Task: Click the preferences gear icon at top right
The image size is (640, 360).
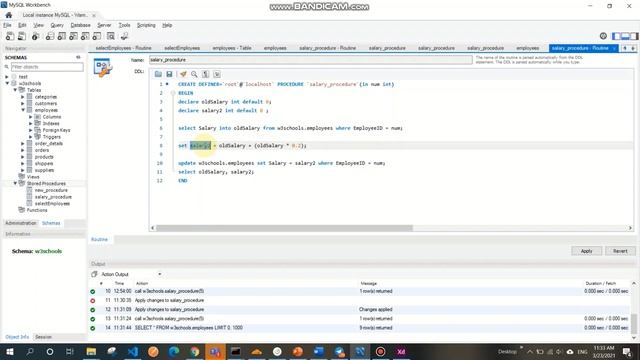Action: 603,36
